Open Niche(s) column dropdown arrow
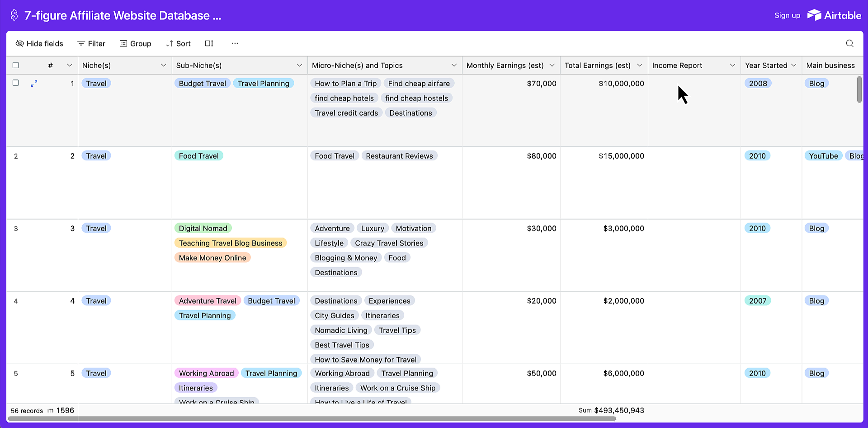868x428 pixels. [164, 65]
